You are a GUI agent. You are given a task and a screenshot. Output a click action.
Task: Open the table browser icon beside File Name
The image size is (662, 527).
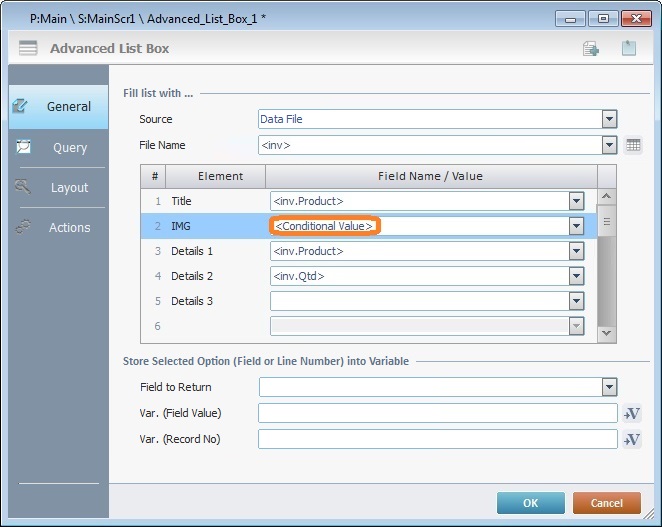click(x=633, y=146)
